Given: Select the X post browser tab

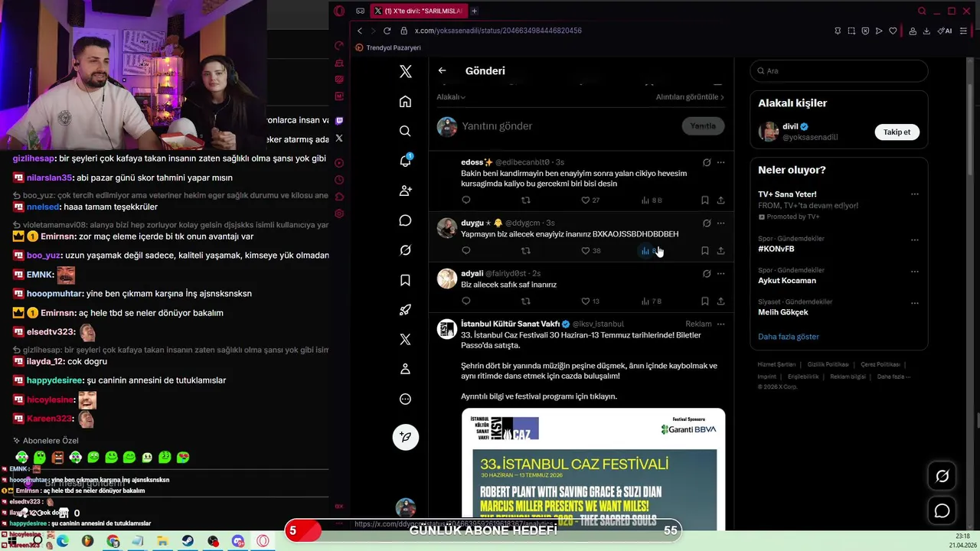Looking at the screenshot, I should tap(417, 11).
